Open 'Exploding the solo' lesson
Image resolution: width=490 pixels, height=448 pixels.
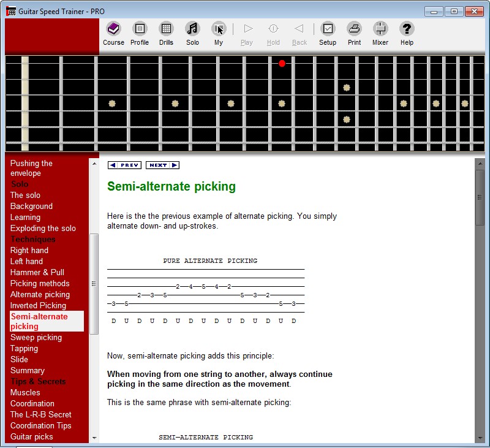(43, 228)
